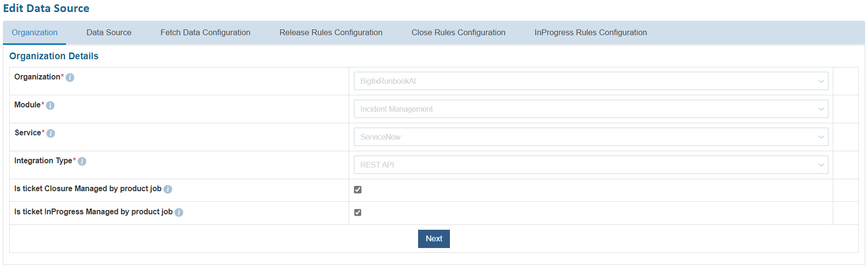
Task: Click the Integration Type info icon
Action: click(82, 161)
